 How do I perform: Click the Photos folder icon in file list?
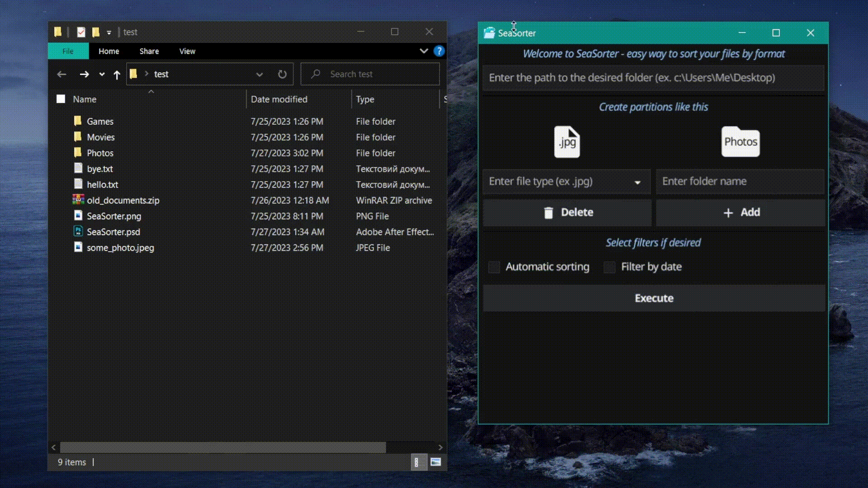78,153
